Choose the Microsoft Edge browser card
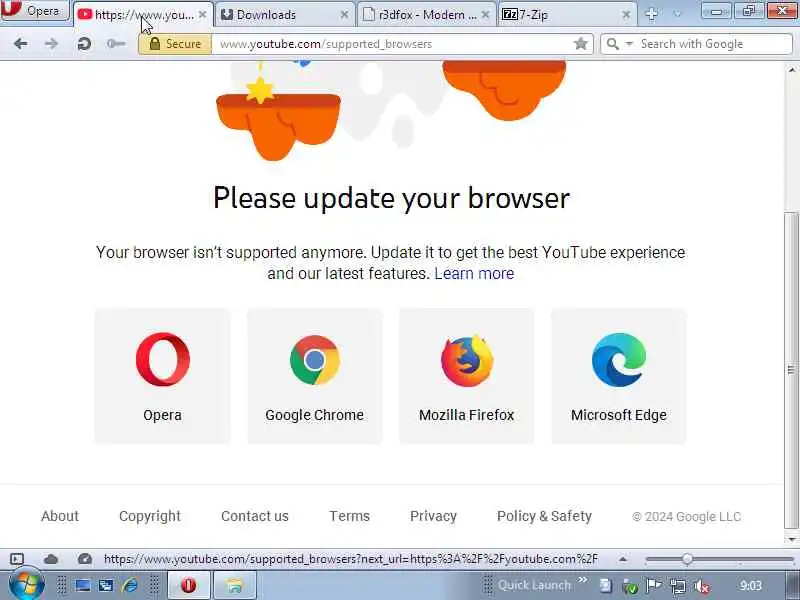The image size is (800, 600). coord(619,376)
